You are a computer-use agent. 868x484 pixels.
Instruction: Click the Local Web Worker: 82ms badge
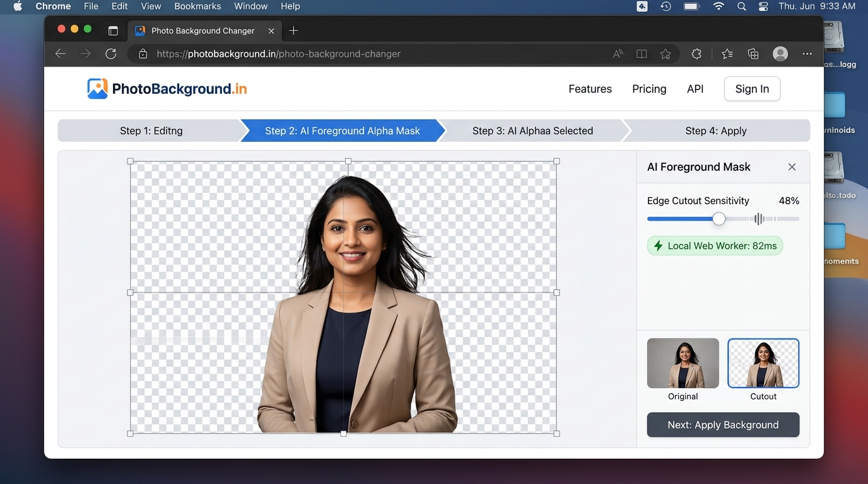pyautogui.click(x=715, y=246)
